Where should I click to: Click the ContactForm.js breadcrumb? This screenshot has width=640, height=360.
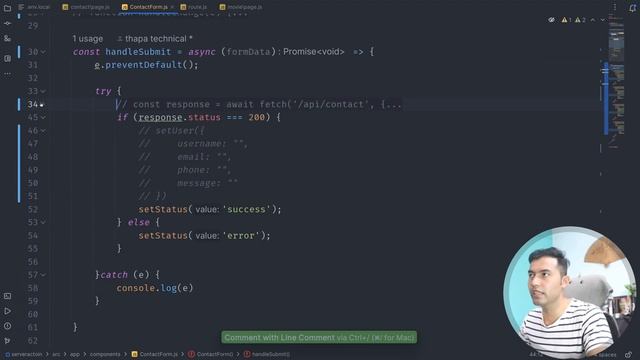[x=155, y=354]
